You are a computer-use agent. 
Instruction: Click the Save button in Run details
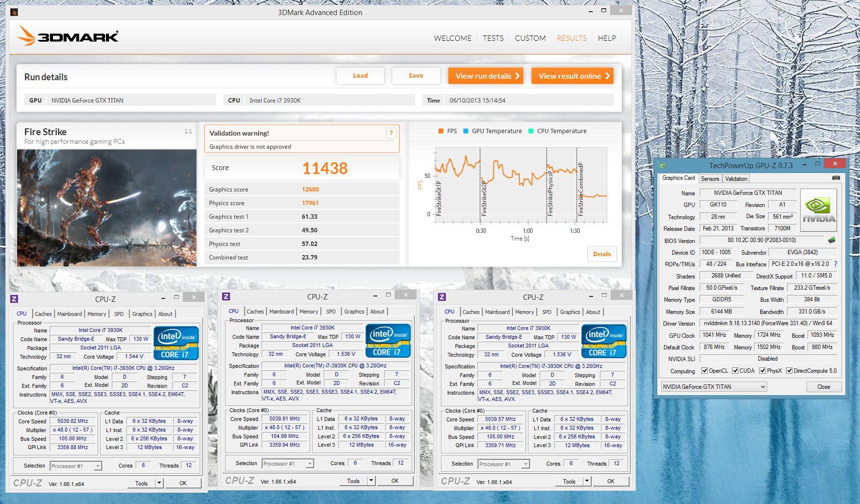coord(416,76)
